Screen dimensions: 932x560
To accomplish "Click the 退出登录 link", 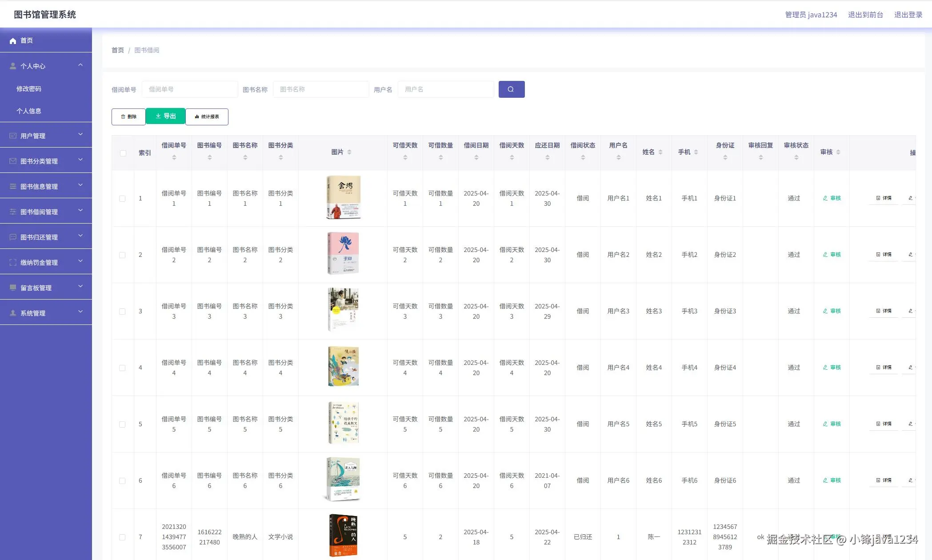I will pos(908,15).
